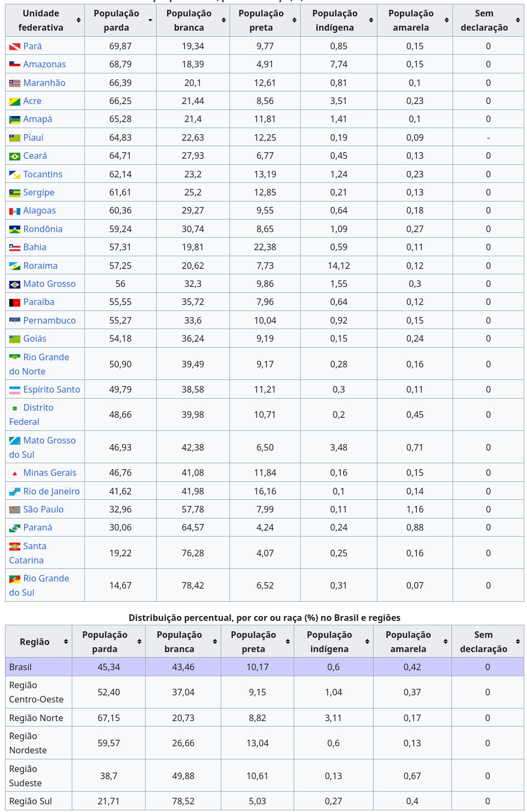Screen dimensions: 527x812
Task: Click the Bahia flag icon
Action: pyautogui.click(x=15, y=247)
